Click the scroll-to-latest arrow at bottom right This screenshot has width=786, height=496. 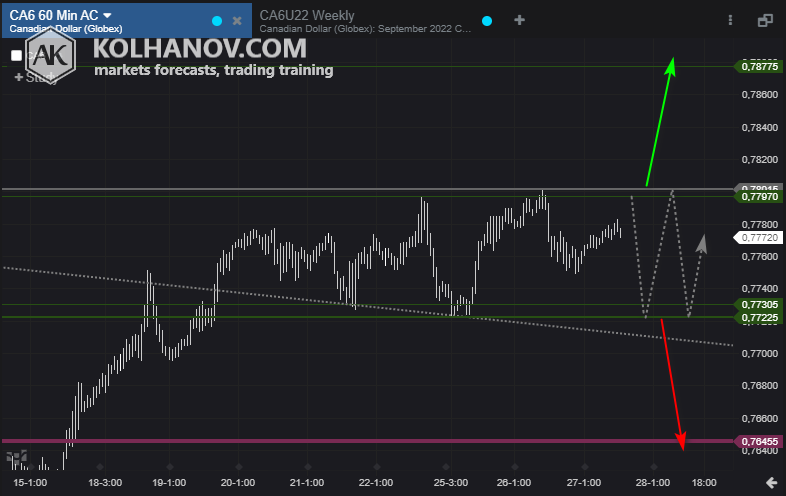[x=771, y=483]
